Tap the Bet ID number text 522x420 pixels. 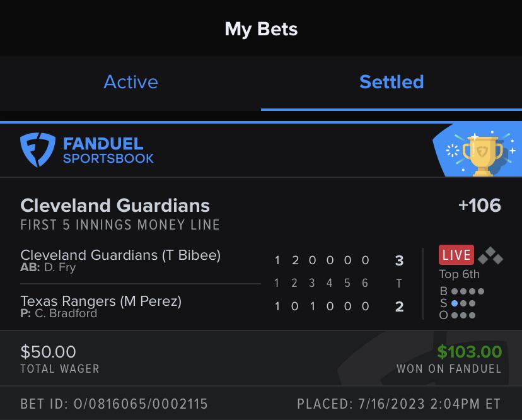coord(114,404)
